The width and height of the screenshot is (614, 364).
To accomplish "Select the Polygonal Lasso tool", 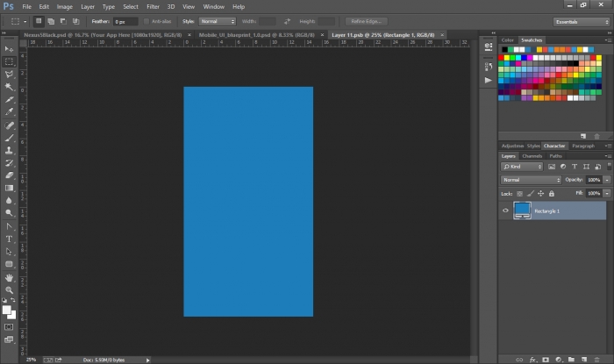I will click(x=9, y=74).
